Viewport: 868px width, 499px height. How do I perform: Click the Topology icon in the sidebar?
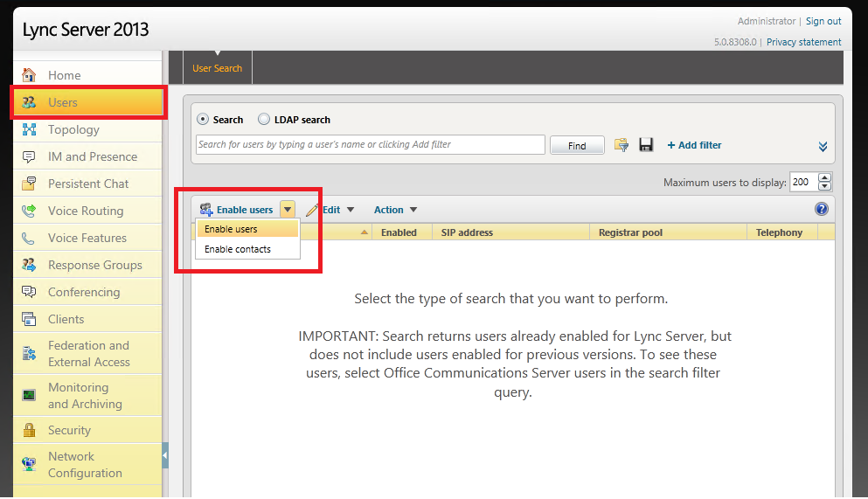tap(29, 129)
